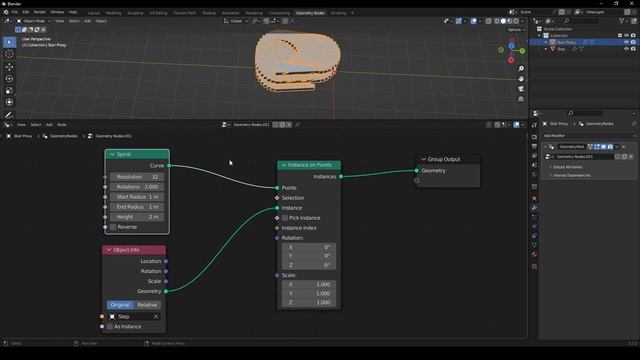Open the Tool properties tab
Image resolution: width=640 pixels, height=360 pixels.
coord(534,125)
